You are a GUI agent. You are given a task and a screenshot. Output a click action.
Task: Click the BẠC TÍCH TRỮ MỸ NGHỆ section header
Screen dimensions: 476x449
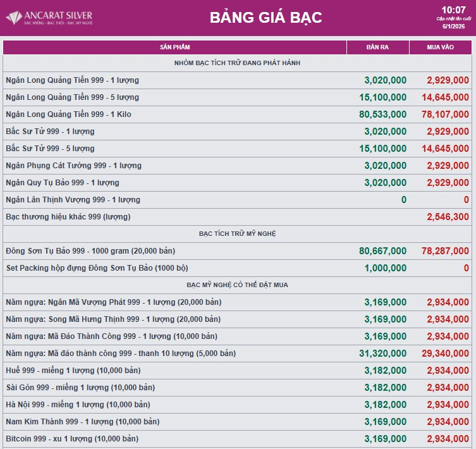click(x=237, y=234)
